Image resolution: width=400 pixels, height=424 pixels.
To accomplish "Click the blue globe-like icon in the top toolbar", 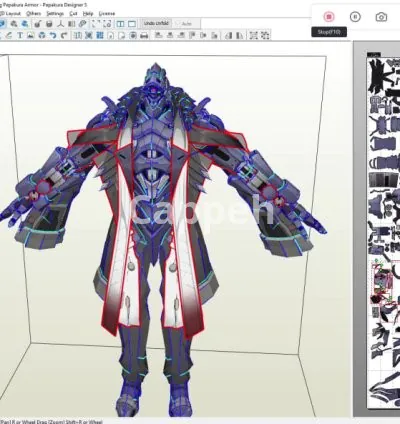I will point(25,24).
